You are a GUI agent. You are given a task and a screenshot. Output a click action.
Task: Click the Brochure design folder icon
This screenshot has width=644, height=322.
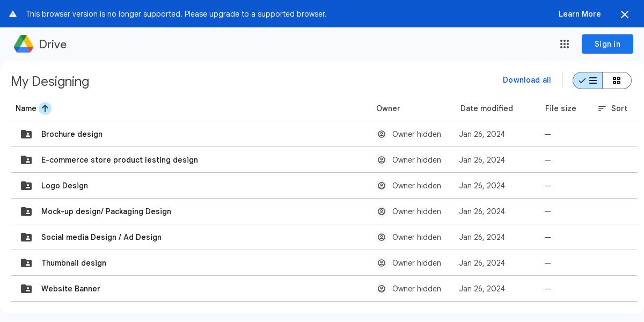26,134
